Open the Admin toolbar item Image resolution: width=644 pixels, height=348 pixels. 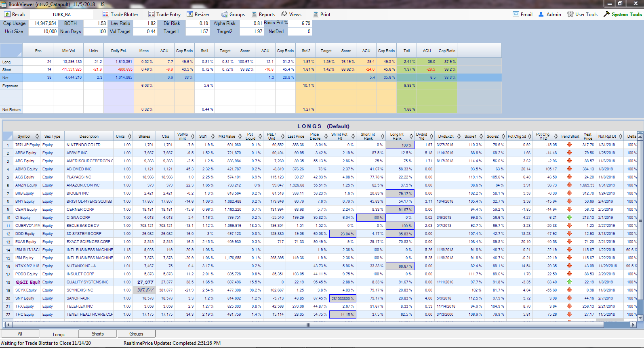tap(550, 15)
